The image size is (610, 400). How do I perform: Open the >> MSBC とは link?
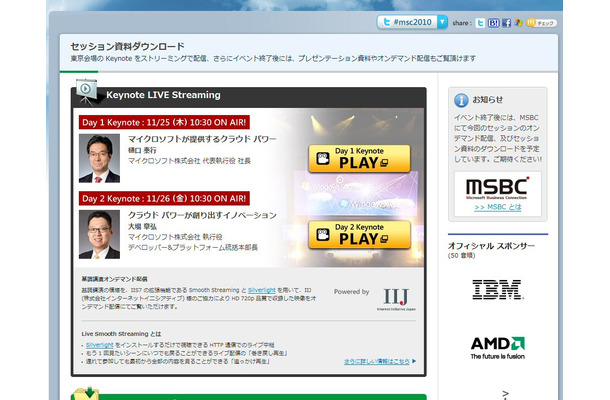(x=498, y=207)
